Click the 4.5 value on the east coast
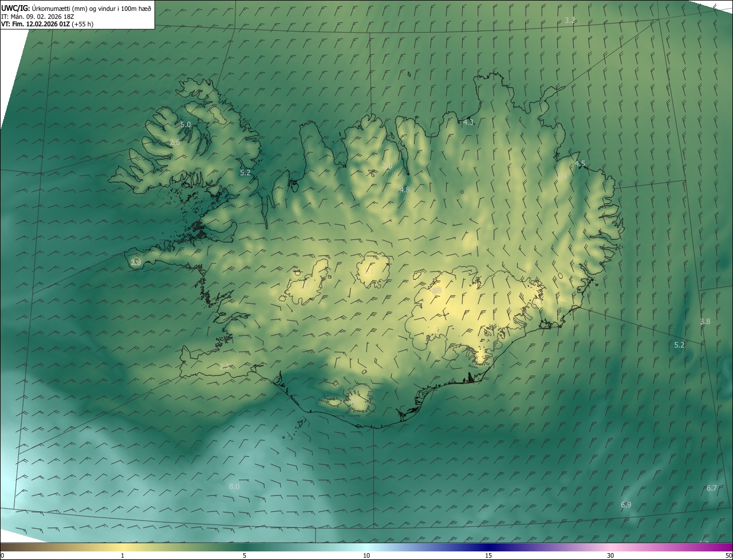The height and width of the screenshot is (560, 733). tap(580, 164)
